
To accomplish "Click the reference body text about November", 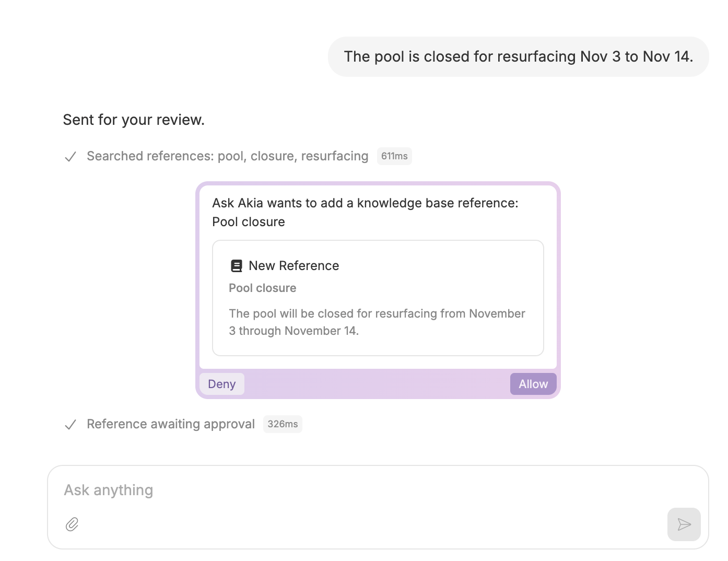I will [x=377, y=322].
